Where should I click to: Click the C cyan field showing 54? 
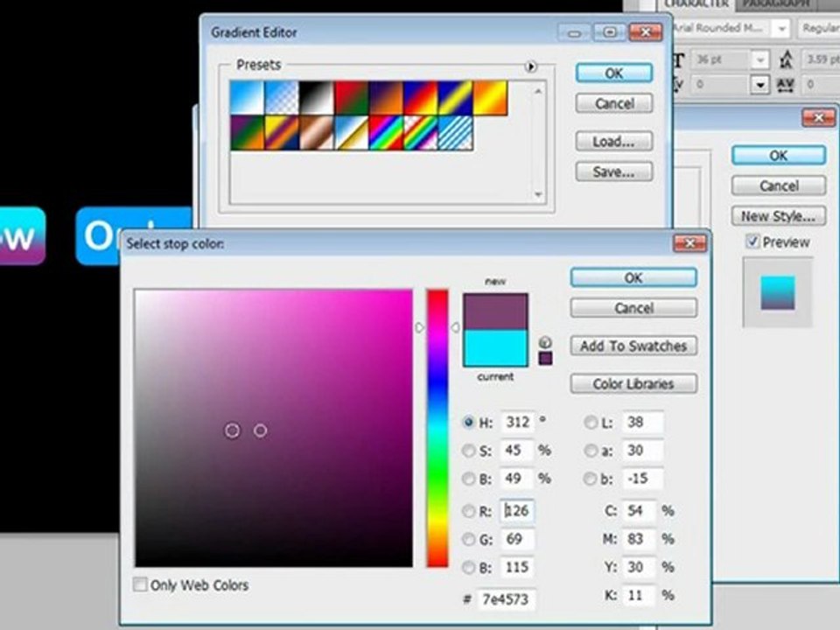(639, 511)
